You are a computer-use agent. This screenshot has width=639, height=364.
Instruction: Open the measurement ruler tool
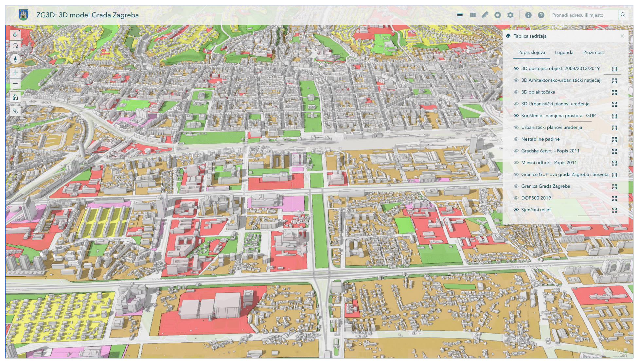click(485, 15)
